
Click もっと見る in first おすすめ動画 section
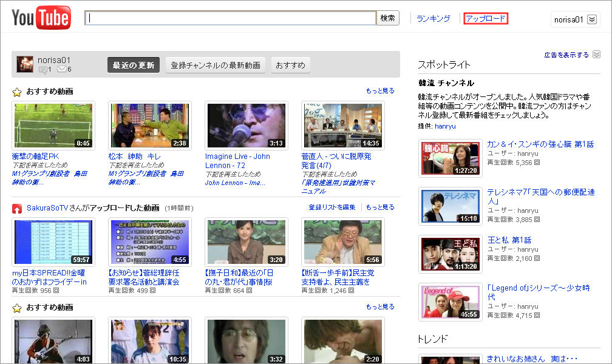coord(380,91)
